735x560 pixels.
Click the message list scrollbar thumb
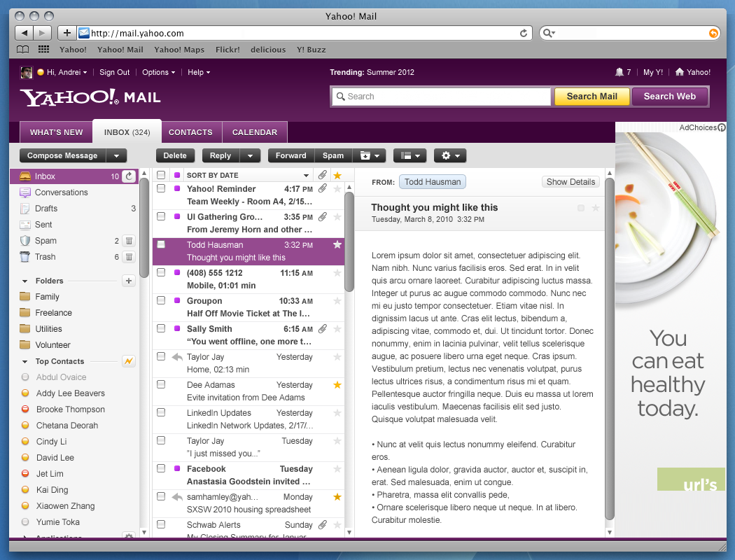pyautogui.click(x=349, y=241)
